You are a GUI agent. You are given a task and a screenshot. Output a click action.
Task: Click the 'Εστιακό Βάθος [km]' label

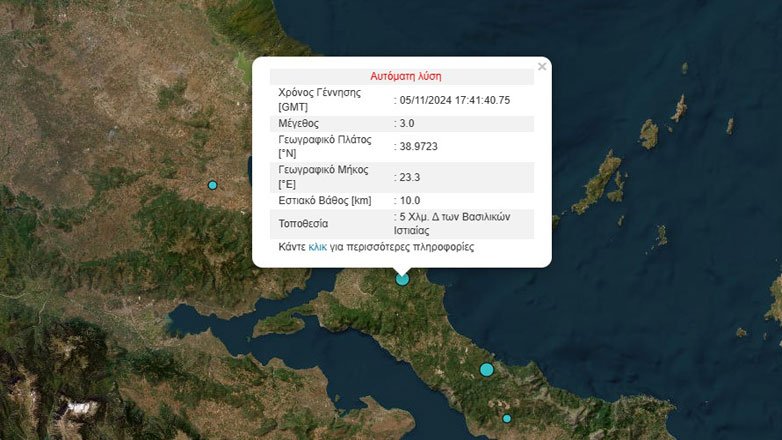325,201
